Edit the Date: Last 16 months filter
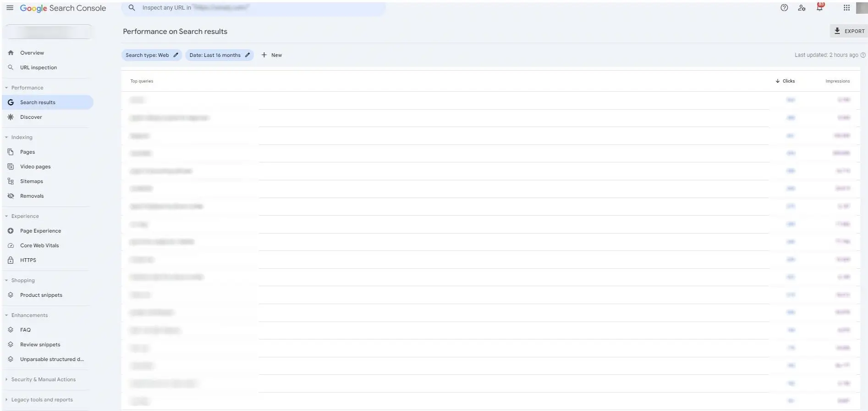The width and height of the screenshot is (868, 411). (x=220, y=55)
